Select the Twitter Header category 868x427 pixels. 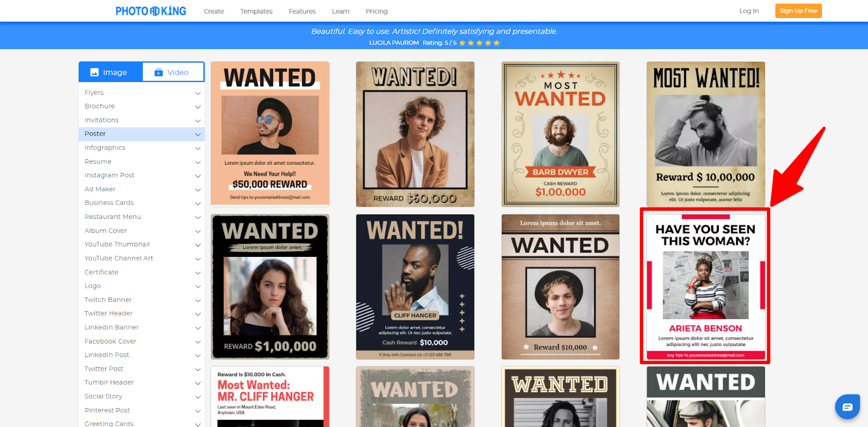[108, 313]
